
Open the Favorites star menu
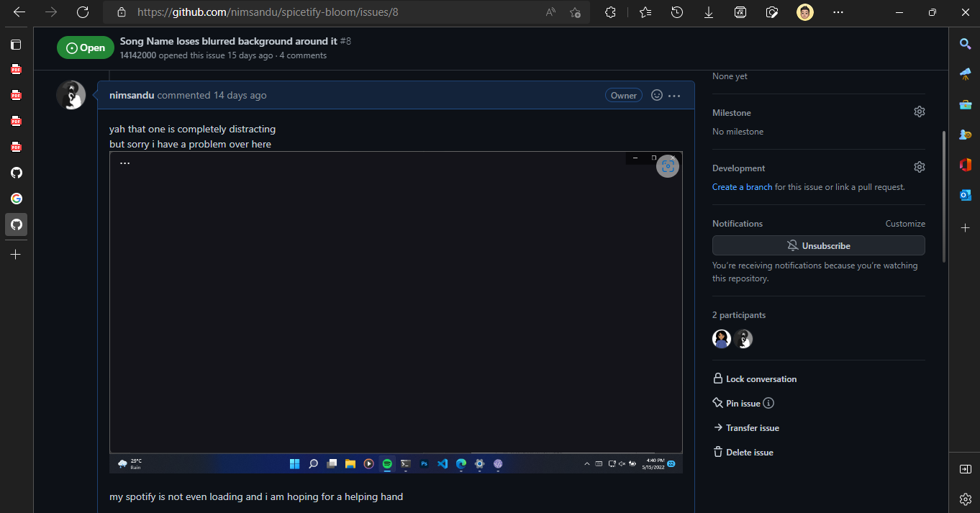(645, 12)
